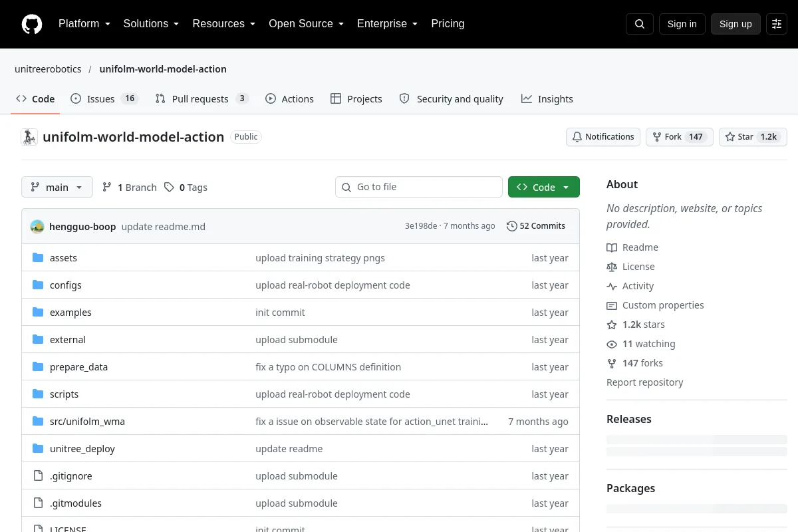Open commit 'update readme' in unitree_deploy row

[289, 449]
